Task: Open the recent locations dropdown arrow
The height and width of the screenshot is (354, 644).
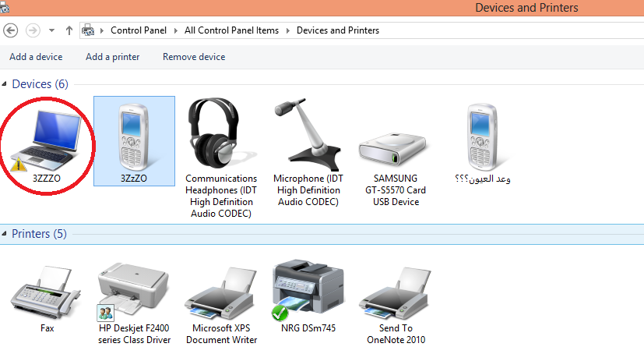Action: pos(51,30)
